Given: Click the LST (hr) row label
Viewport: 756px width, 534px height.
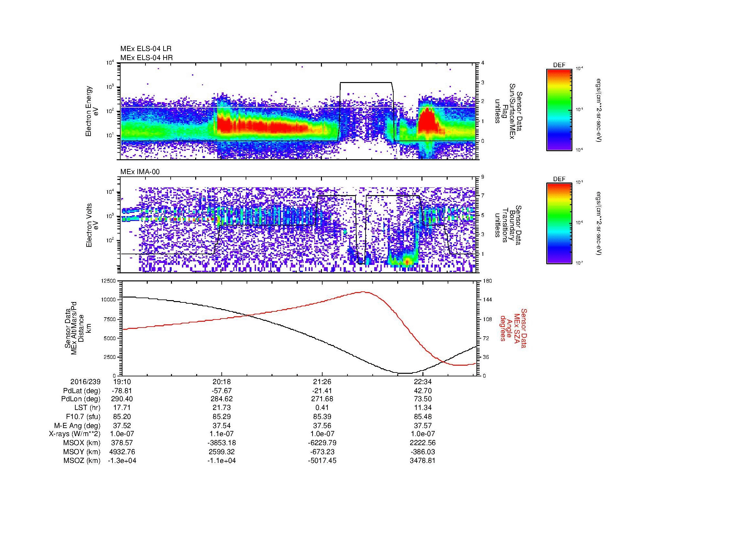Looking at the screenshot, I should (88, 408).
